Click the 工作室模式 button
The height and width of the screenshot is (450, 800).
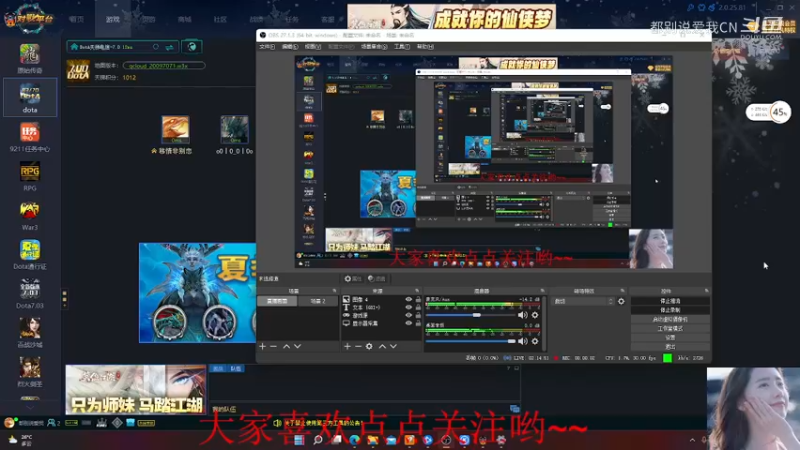(670, 329)
